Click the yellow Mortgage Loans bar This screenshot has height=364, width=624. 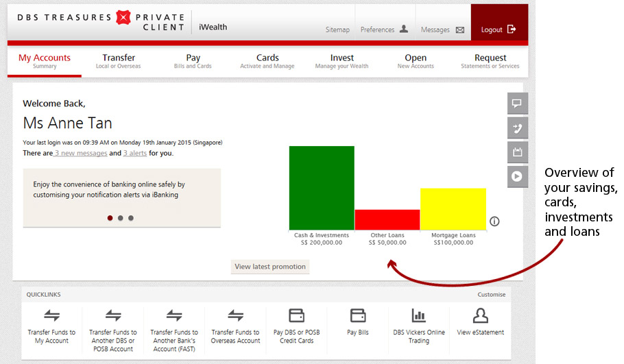click(x=453, y=209)
